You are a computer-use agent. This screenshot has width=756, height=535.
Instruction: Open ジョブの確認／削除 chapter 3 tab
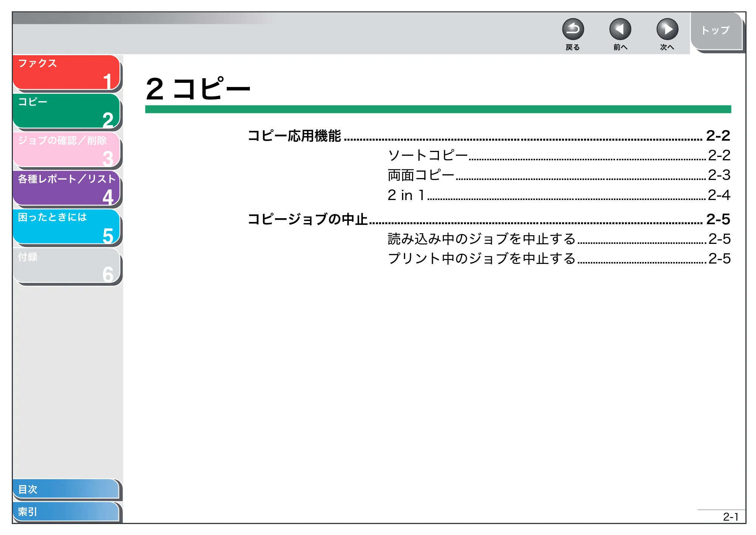tap(67, 150)
